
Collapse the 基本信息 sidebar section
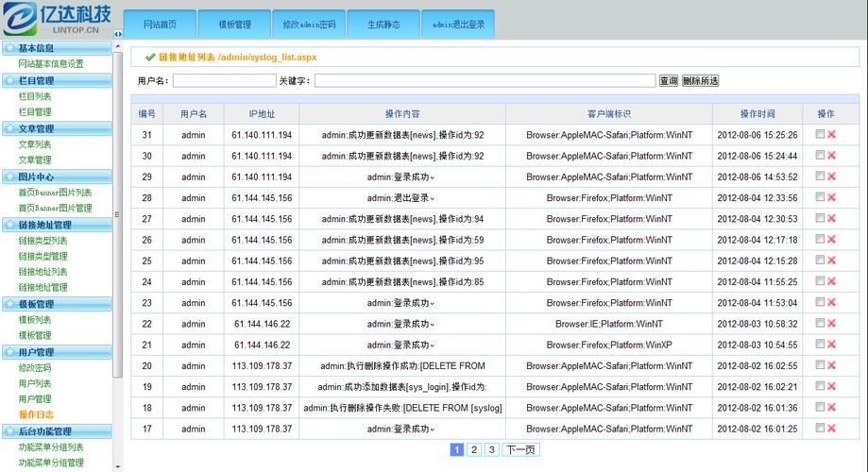(x=57, y=48)
